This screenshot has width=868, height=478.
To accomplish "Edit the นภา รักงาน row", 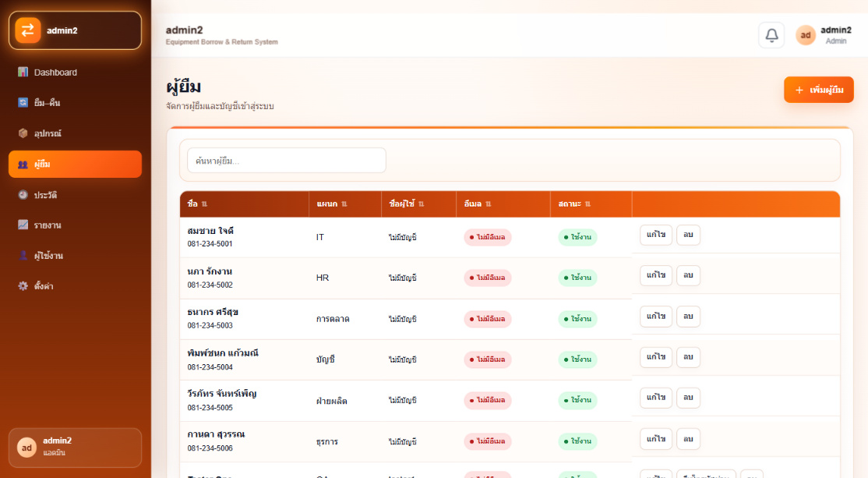I will (656, 275).
